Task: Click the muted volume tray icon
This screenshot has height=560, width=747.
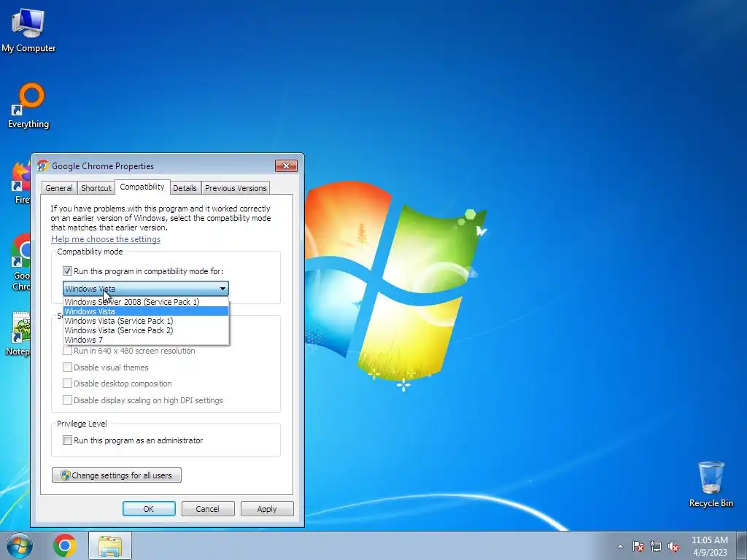Action: (x=673, y=547)
